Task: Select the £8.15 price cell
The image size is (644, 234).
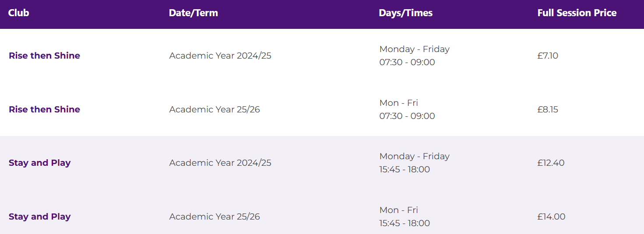Action: [x=548, y=109]
